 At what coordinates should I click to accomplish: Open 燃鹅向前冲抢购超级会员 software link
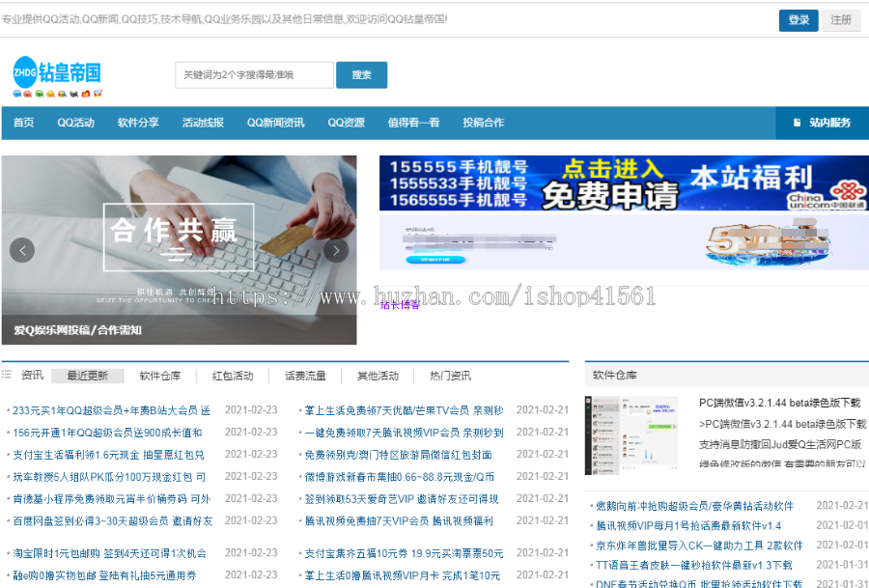[x=694, y=506]
